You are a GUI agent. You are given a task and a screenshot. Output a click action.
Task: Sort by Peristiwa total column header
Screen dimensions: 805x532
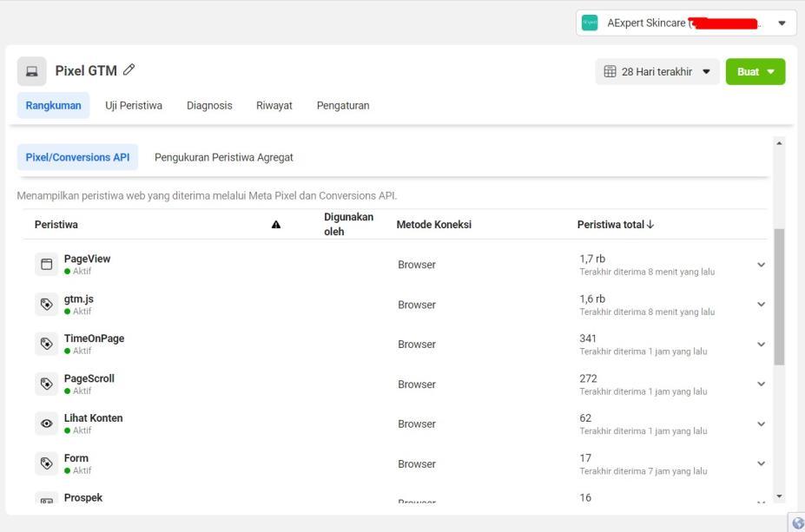pyautogui.click(x=616, y=225)
